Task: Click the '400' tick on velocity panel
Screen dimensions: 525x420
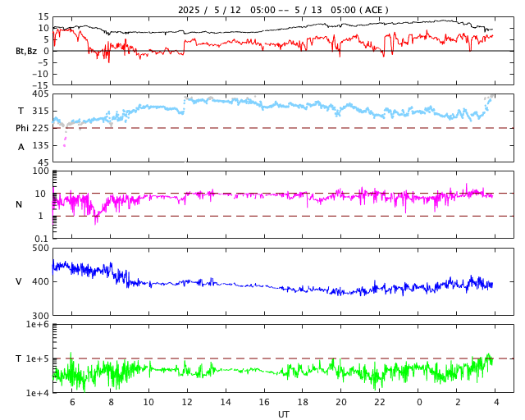Action: coord(40,281)
